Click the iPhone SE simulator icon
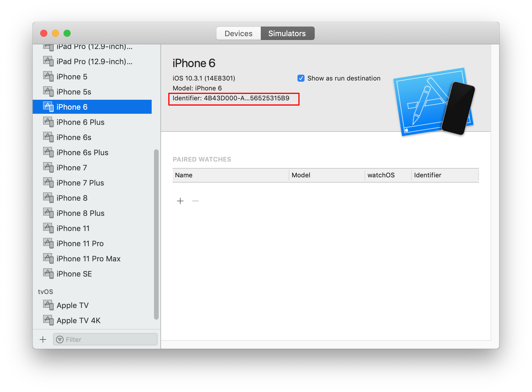 (48, 274)
